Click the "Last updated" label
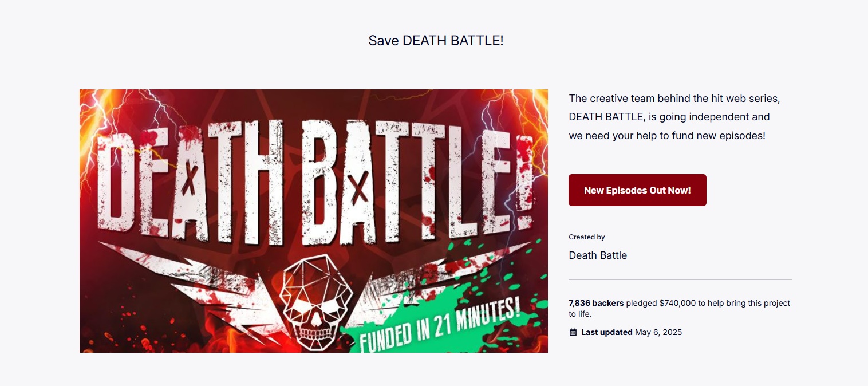 click(606, 332)
